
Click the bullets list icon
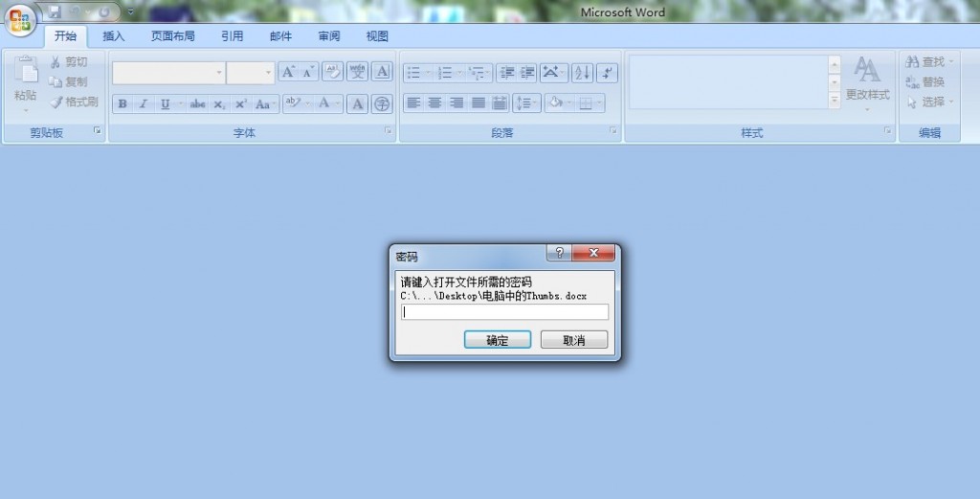(413, 73)
